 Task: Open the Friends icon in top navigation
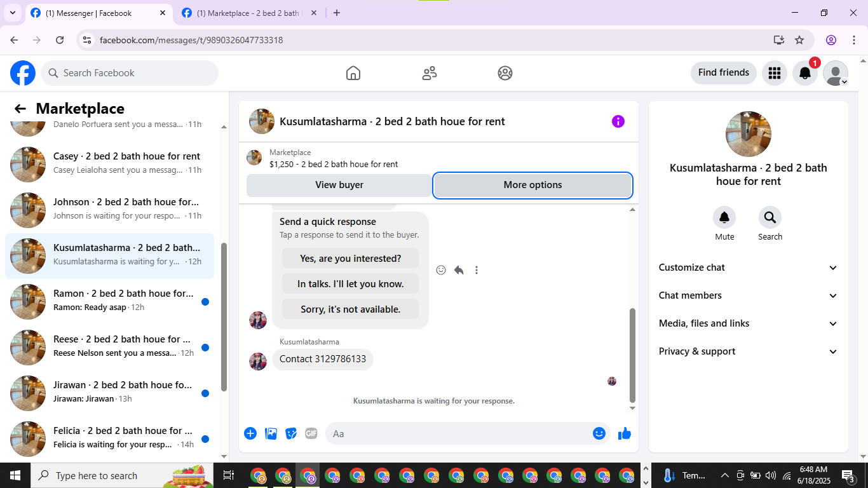[430, 73]
